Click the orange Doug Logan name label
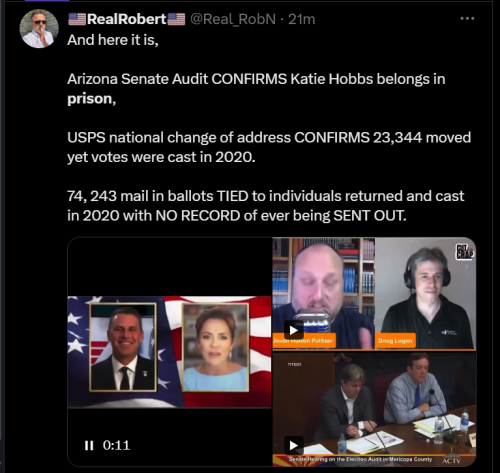 (x=395, y=341)
